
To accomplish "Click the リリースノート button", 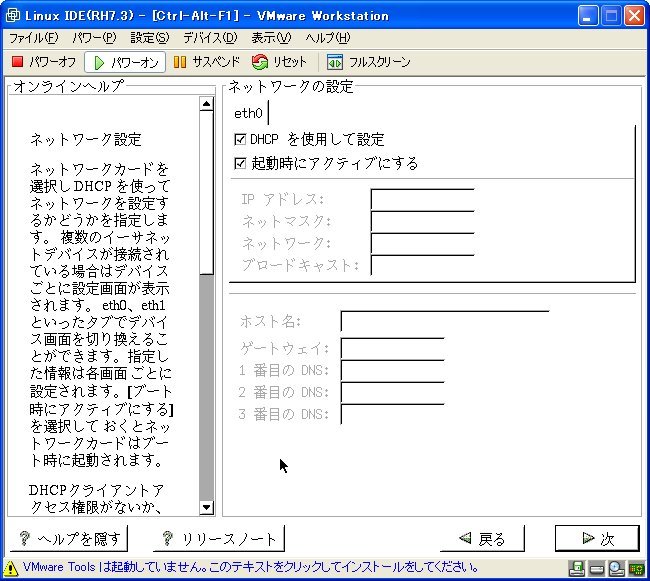I will click(219, 538).
